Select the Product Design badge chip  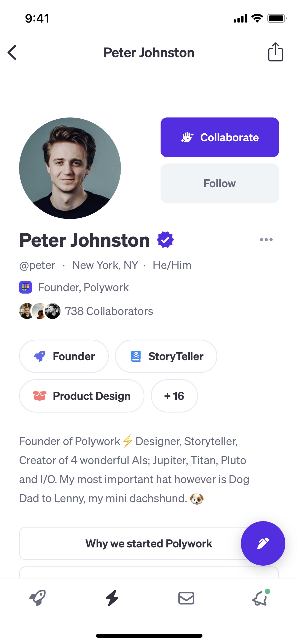(x=82, y=396)
